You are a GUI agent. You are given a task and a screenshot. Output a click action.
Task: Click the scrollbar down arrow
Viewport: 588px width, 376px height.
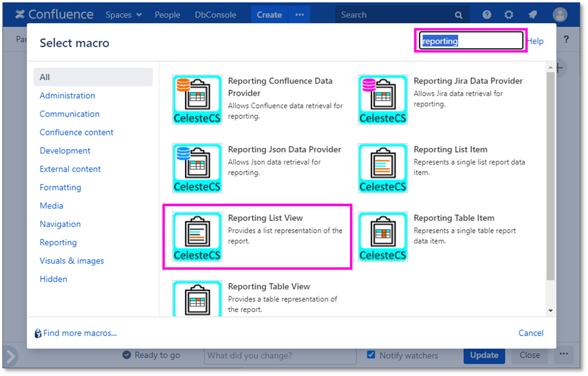tap(551, 311)
